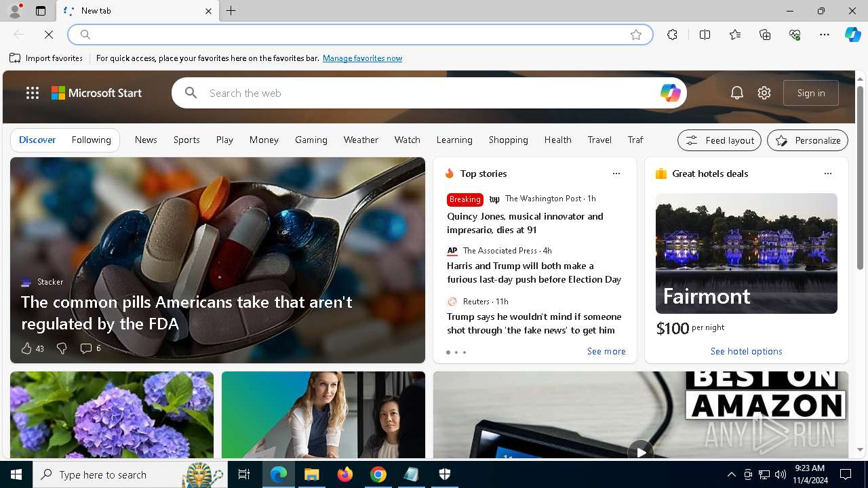Click the Personalize button
This screenshot has width=868, height=488.
coord(808,140)
